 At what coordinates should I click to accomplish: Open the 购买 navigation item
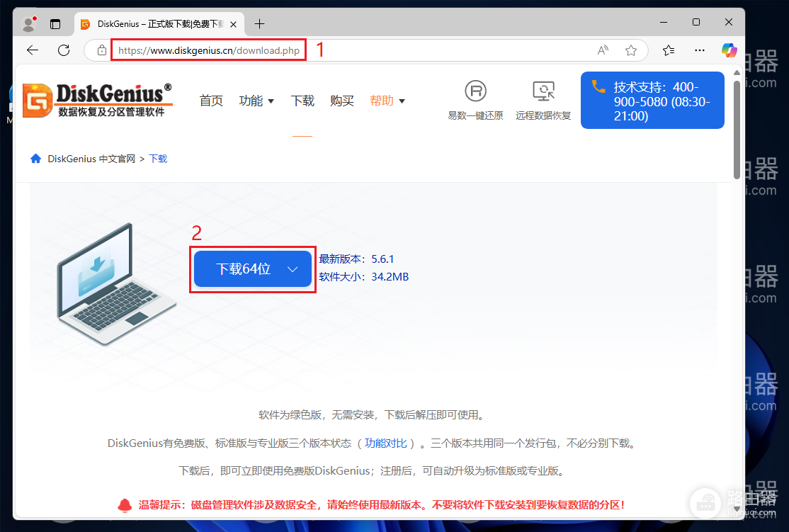(x=342, y=101)
